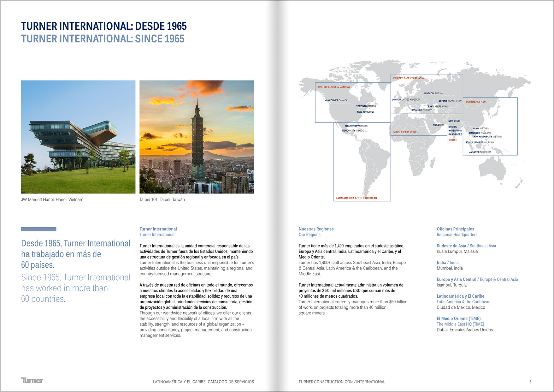
Task: Click 'DUBAI UAE' on the map
Action: [x=439, y=125]
